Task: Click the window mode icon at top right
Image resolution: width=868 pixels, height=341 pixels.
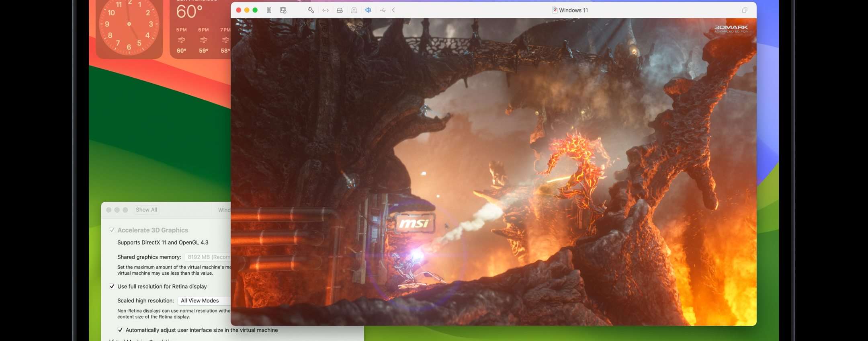Action: [x=745, y=10]
